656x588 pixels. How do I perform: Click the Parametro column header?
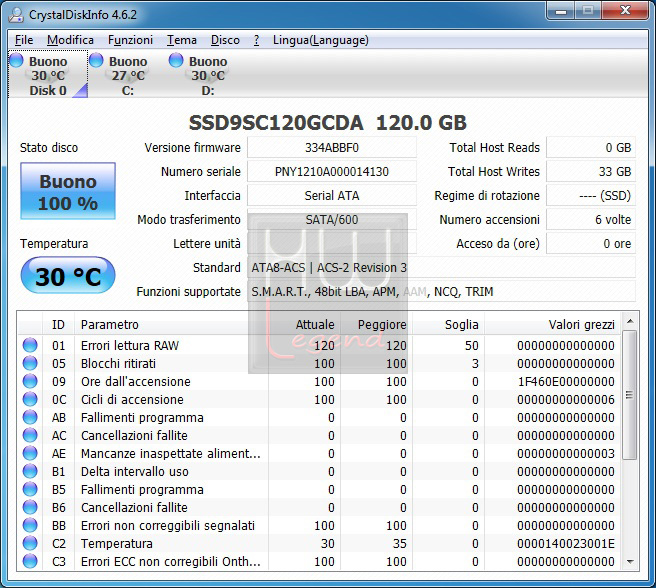pos(171,324)
